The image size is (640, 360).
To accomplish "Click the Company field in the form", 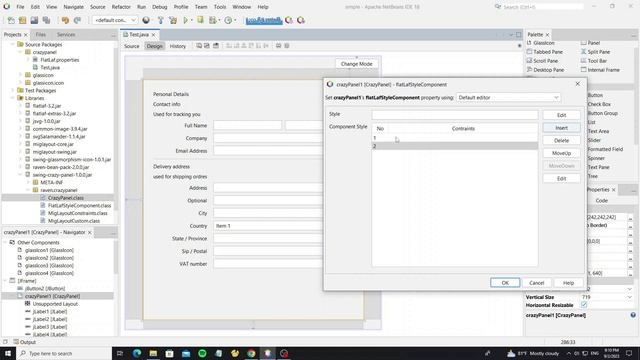I will coord(268,138).
